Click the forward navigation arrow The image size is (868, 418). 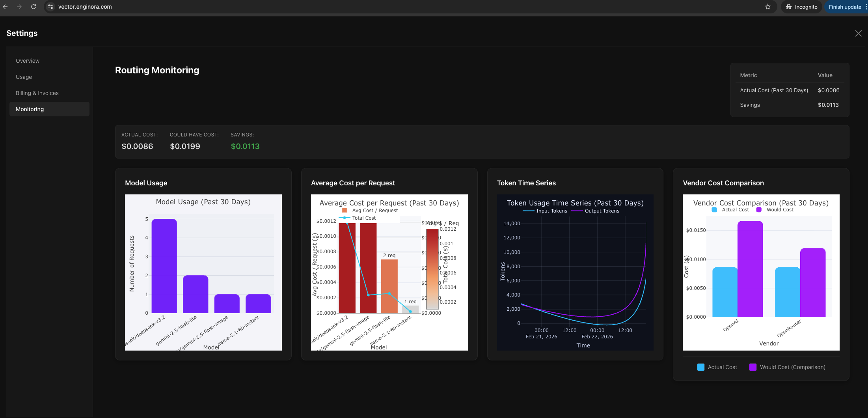[x=19, y=7]
